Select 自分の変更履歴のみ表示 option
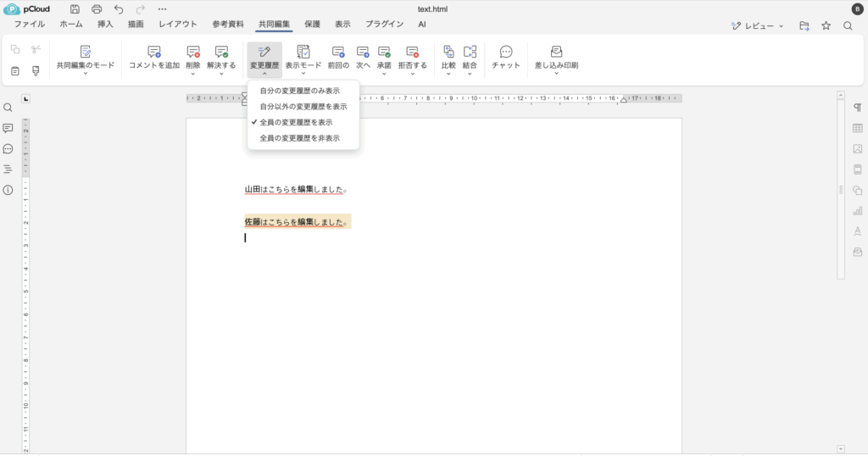This screenshot has height=456, width=868. point(303,91)
